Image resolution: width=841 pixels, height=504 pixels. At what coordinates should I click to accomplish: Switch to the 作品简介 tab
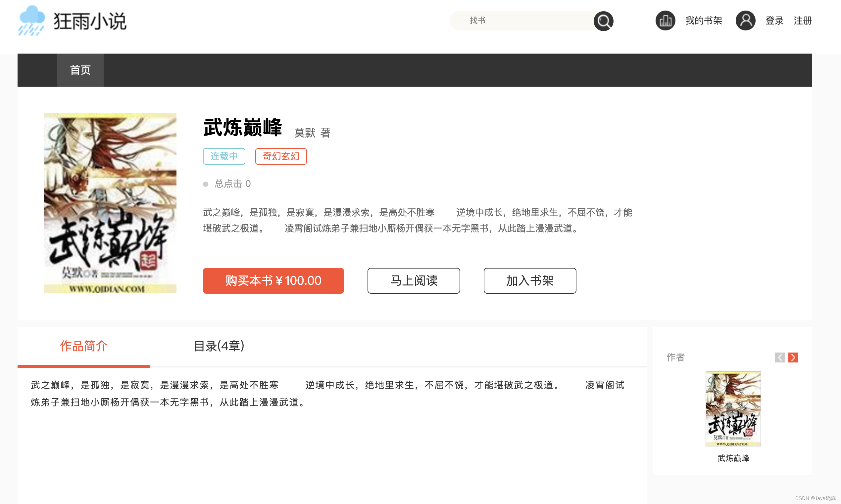pos(84,346)
